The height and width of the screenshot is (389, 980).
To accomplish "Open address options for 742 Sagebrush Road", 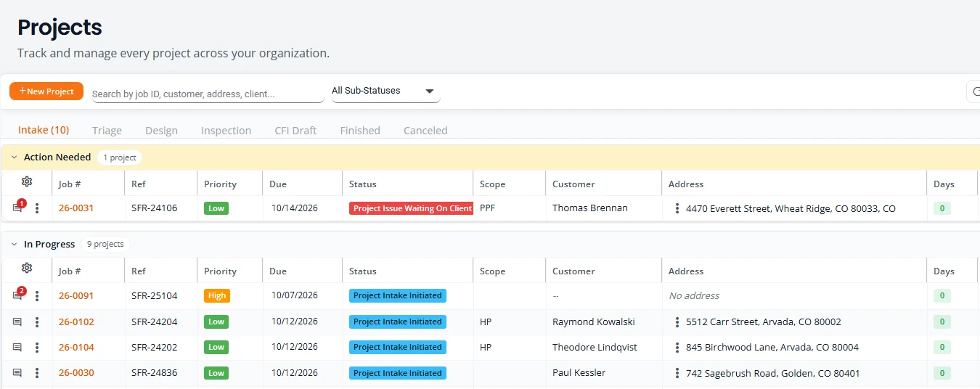I will [677, 373].
